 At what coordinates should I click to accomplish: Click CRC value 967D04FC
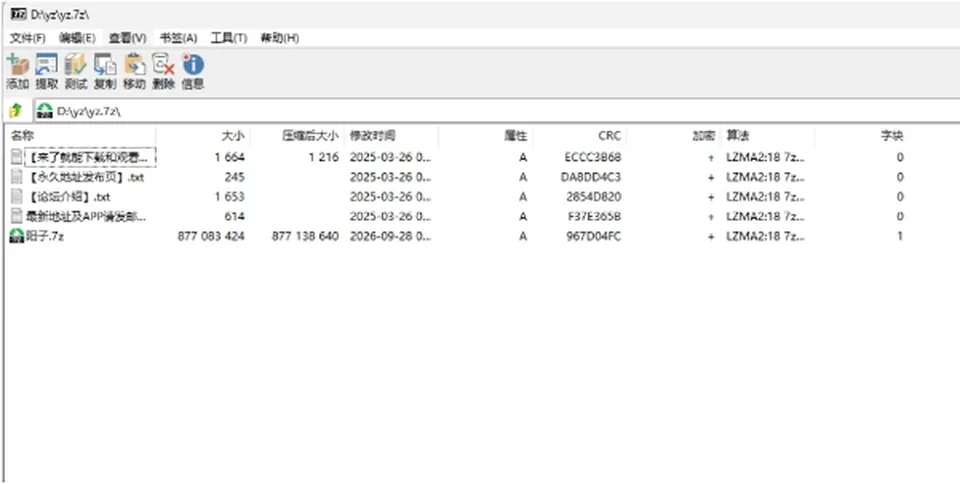[593, 236]
